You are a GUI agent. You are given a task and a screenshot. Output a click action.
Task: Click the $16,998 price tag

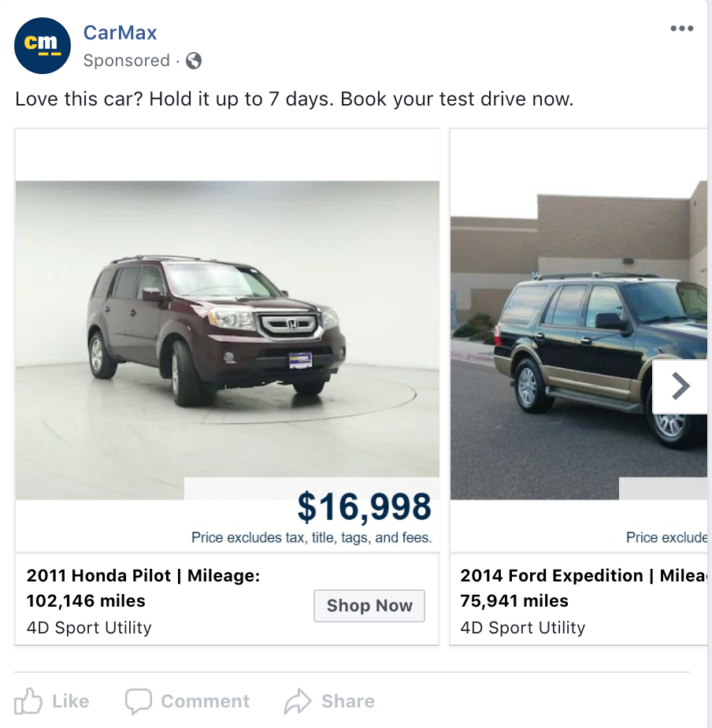click(364, 507)
